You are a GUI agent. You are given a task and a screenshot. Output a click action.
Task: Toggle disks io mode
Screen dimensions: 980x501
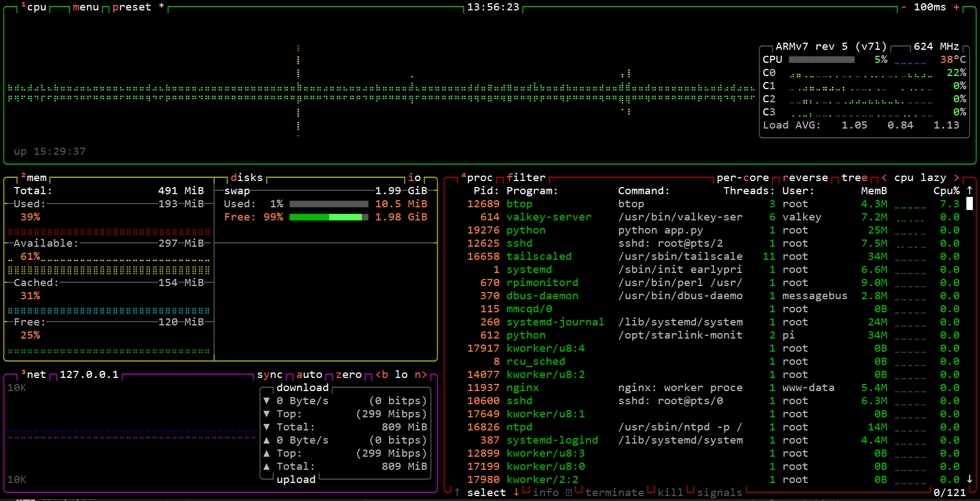click(x=414, y=178)
